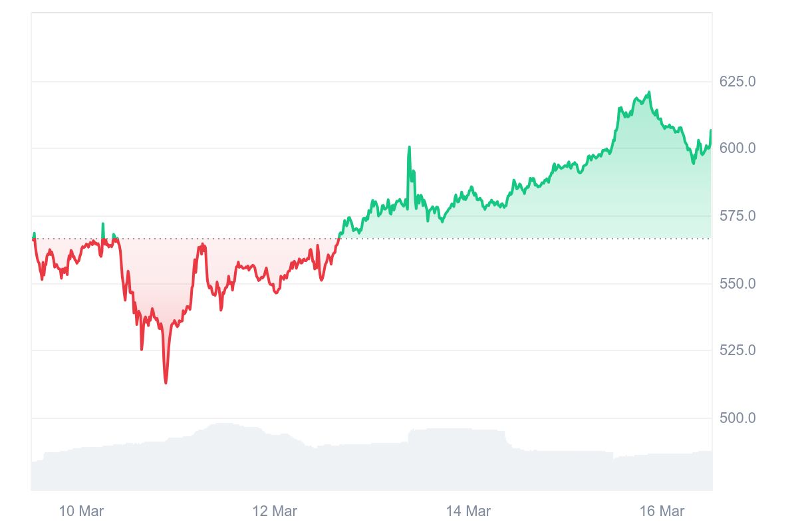Viewport: 798px width, 532px height.
Task: Select the 10 Mar date label
Action: (81, 511)
